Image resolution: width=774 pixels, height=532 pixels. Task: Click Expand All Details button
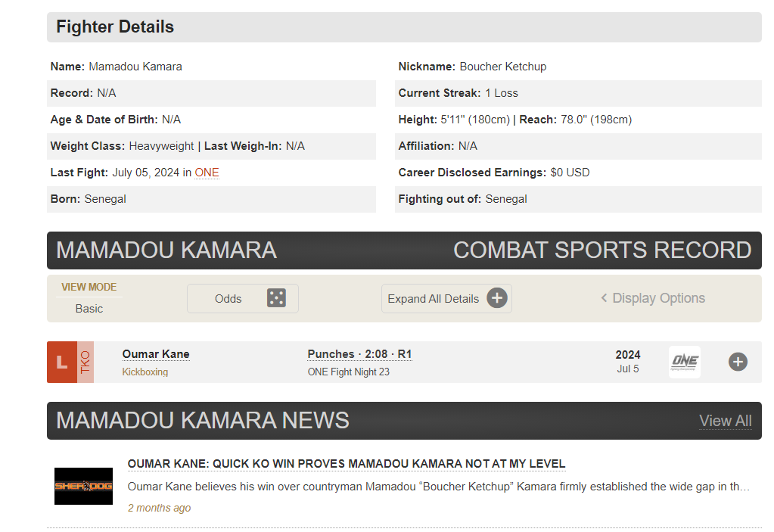click(446, 299)
